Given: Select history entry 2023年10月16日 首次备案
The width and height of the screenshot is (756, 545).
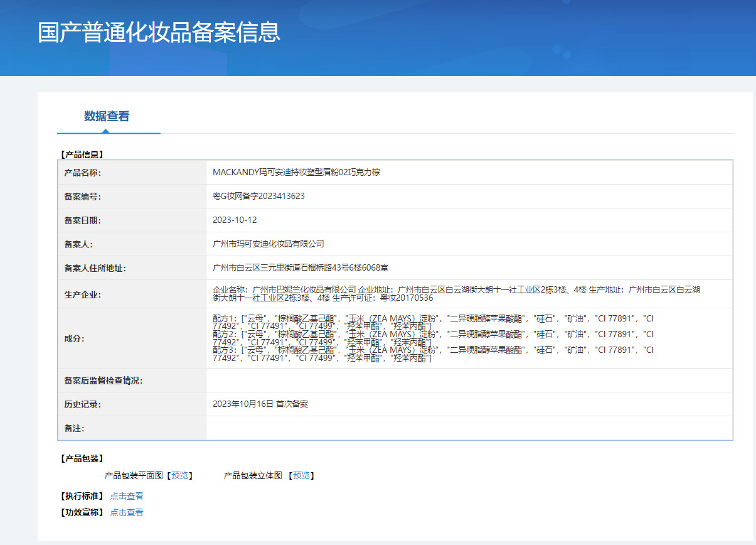Looking at the screenshot, I should click(x=260, y=404).
